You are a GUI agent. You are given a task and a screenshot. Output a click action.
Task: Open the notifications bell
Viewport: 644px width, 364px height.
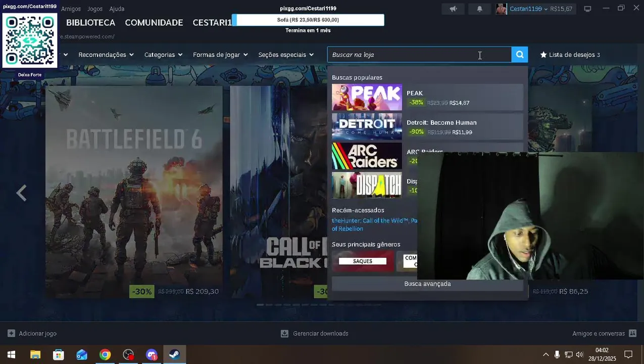click(479, 9)
